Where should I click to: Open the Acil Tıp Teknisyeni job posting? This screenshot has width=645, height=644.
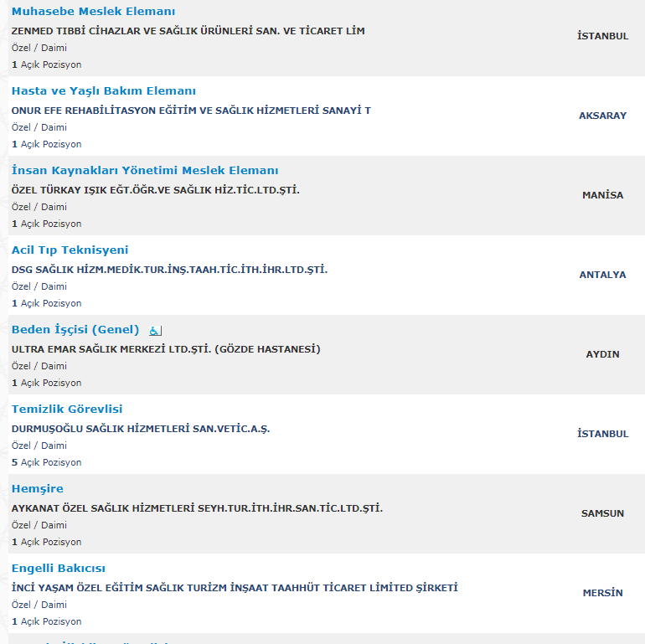coord(70,250)
